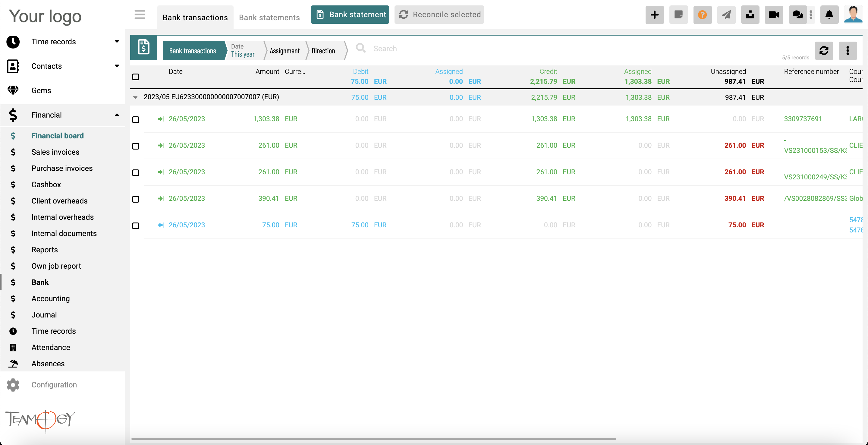Viewport: 868px width, 445px height.
Task: Click Reconcile selected button
Action: (x=439, y=15)
